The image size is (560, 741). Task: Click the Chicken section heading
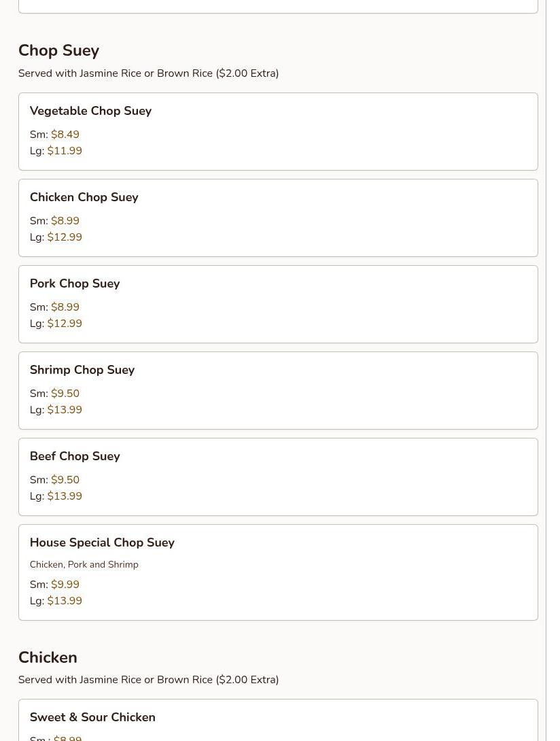tap(48, 657)
